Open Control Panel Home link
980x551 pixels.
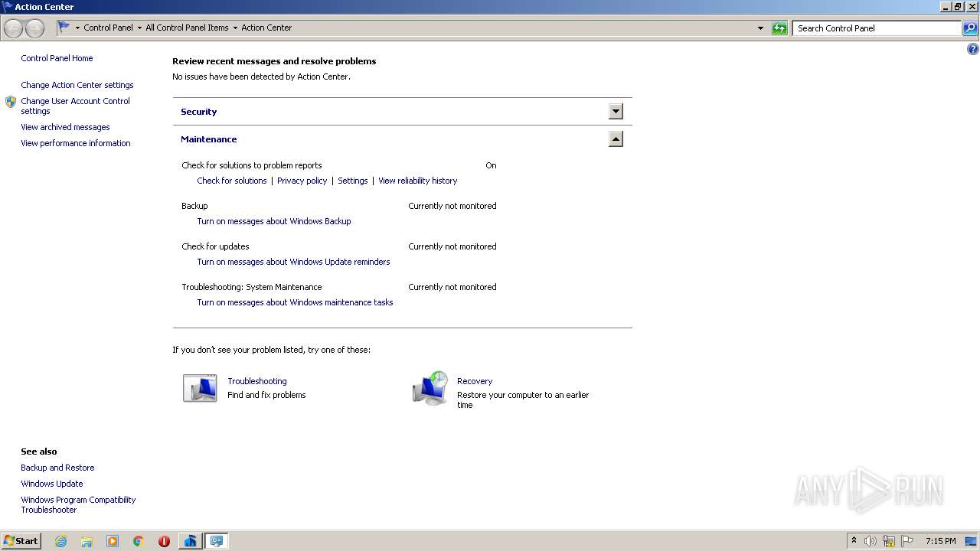[x=57, y=58]
